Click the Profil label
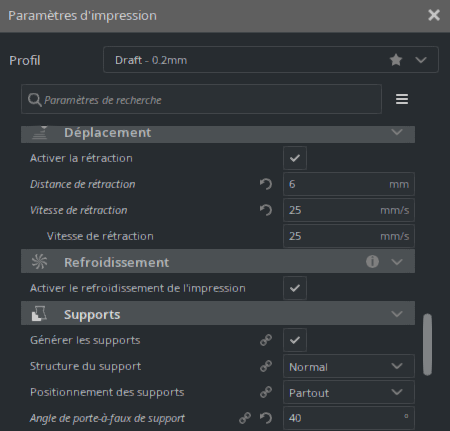This screenshot has height=431, width=450. (x=25, y=61)
